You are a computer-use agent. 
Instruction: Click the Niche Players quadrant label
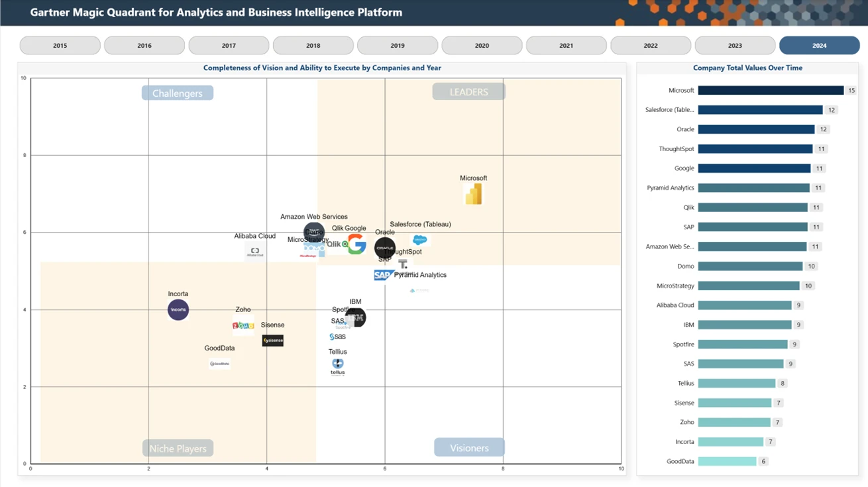[178, 449]
